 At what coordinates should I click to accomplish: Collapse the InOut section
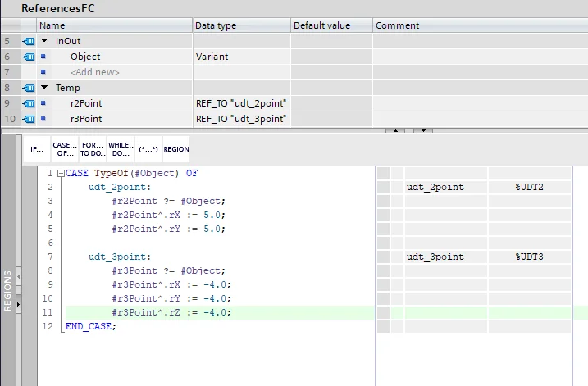pyautogui.click(x=44, y=41)
